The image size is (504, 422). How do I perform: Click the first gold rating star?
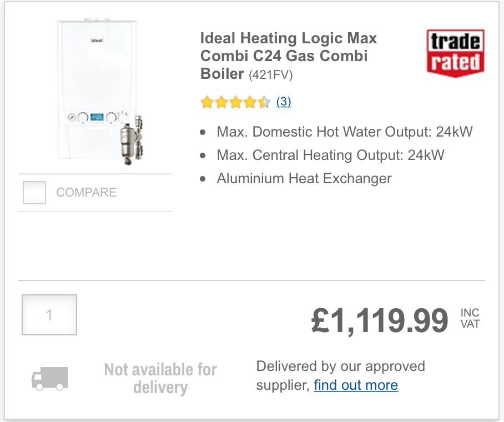tap(207, 102)
